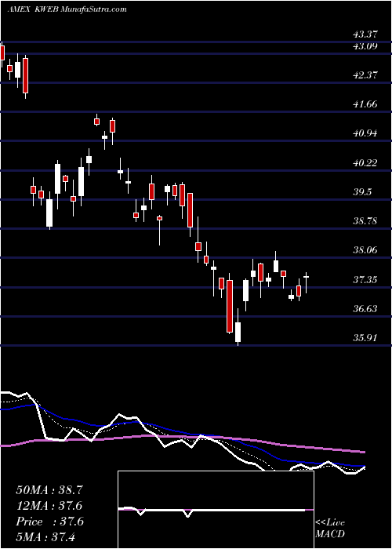Click the 35.91 price label
This screenshot has width=392, height=549.
tap(365, 338)
